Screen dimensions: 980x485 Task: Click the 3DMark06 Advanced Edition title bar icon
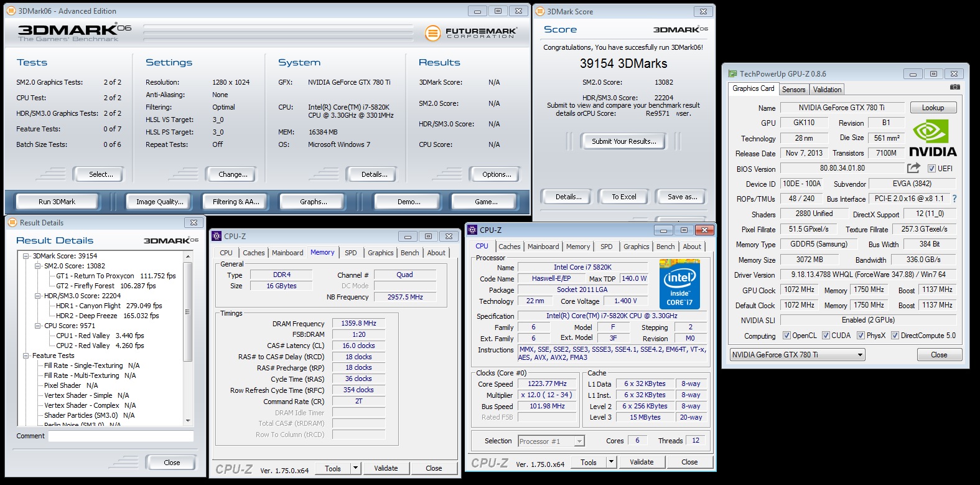11,11
